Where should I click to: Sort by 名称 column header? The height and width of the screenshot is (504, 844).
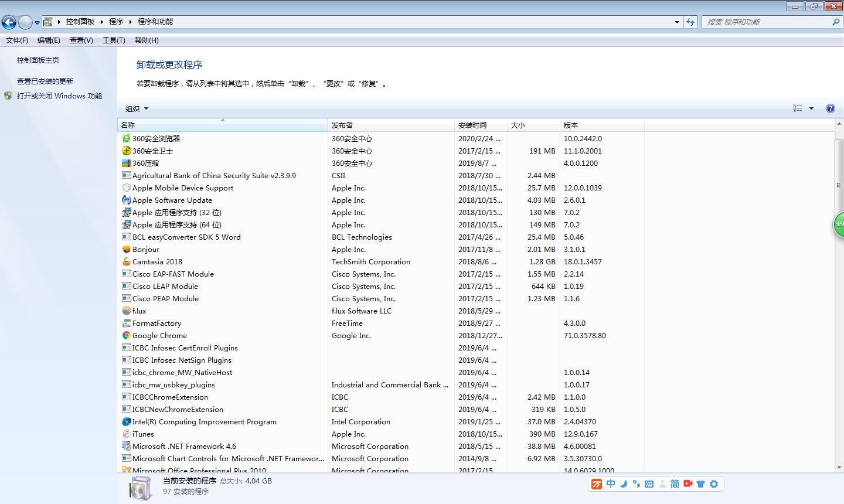tap(223, 125)
